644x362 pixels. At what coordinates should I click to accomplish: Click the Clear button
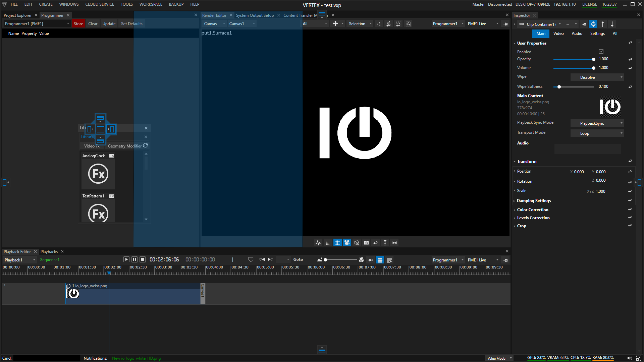click(93, 24)
